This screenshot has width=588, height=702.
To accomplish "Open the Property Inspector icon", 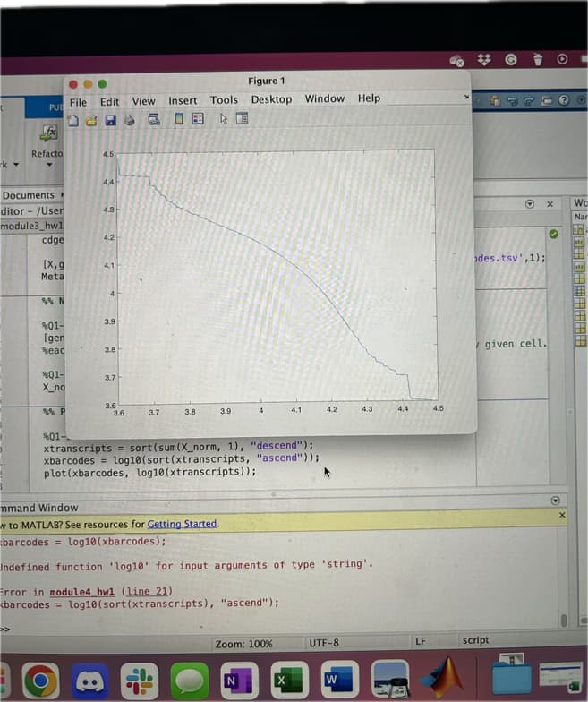I will pyautogui.click(x=242, y=119).
